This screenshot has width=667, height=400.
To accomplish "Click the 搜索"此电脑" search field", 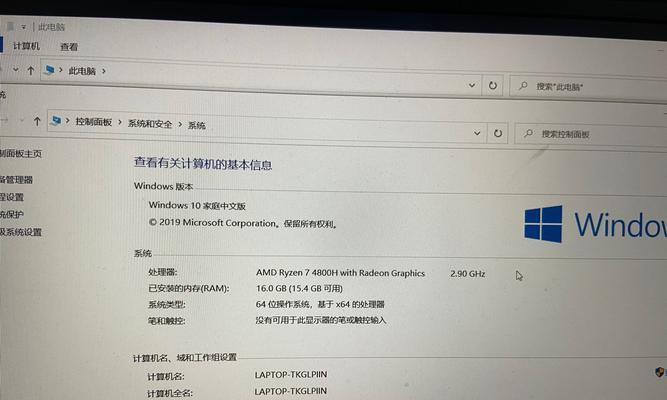I will coord(589,87).
